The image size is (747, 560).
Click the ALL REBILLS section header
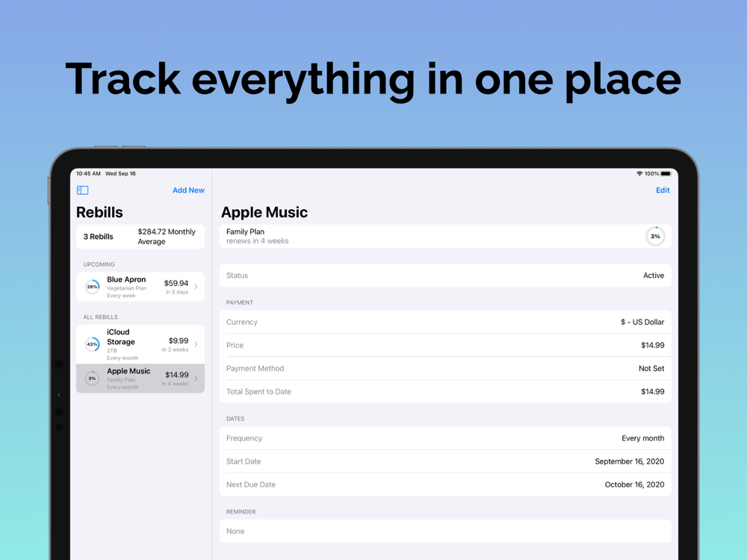click(101, 317)
